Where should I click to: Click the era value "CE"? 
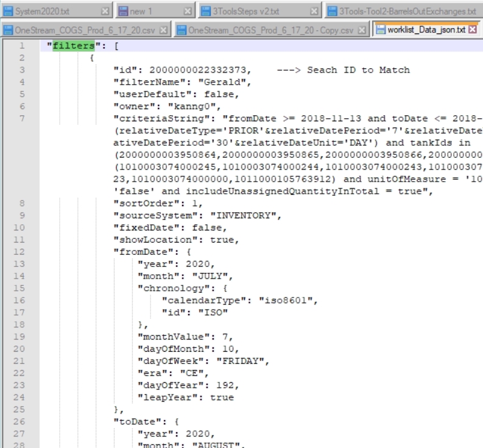pyautogui.click(x=192, y=373)
